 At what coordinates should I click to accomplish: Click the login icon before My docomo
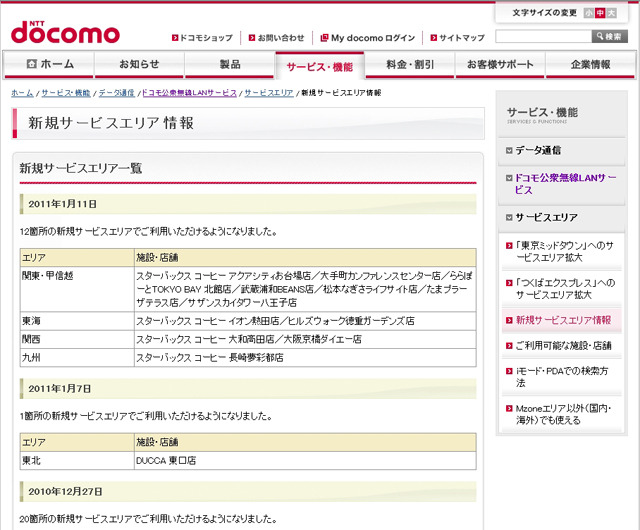324,38
